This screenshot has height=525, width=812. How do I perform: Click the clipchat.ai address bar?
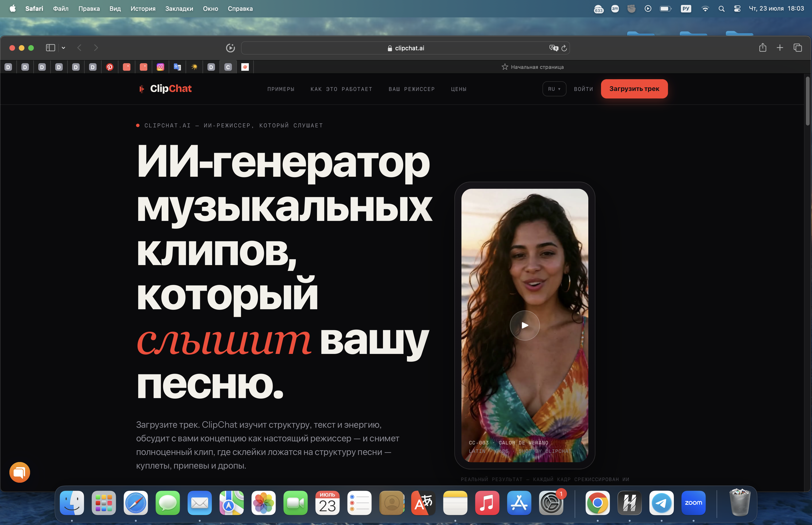tap(406, 48)
